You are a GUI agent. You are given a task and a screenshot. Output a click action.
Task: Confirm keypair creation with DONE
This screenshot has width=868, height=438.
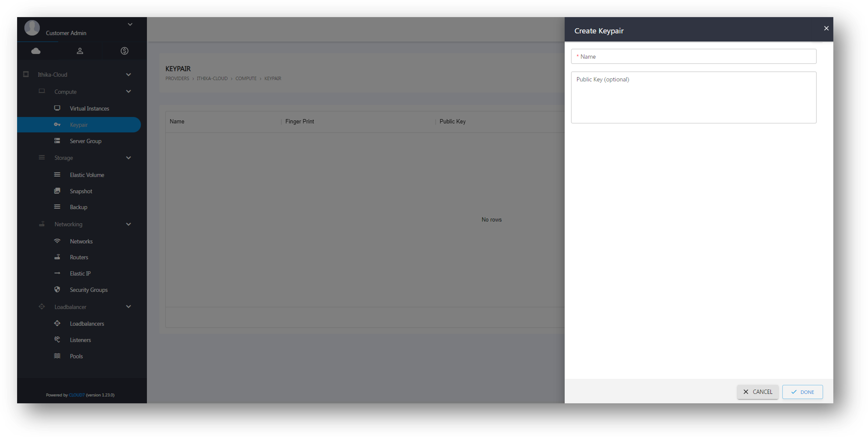803,392
